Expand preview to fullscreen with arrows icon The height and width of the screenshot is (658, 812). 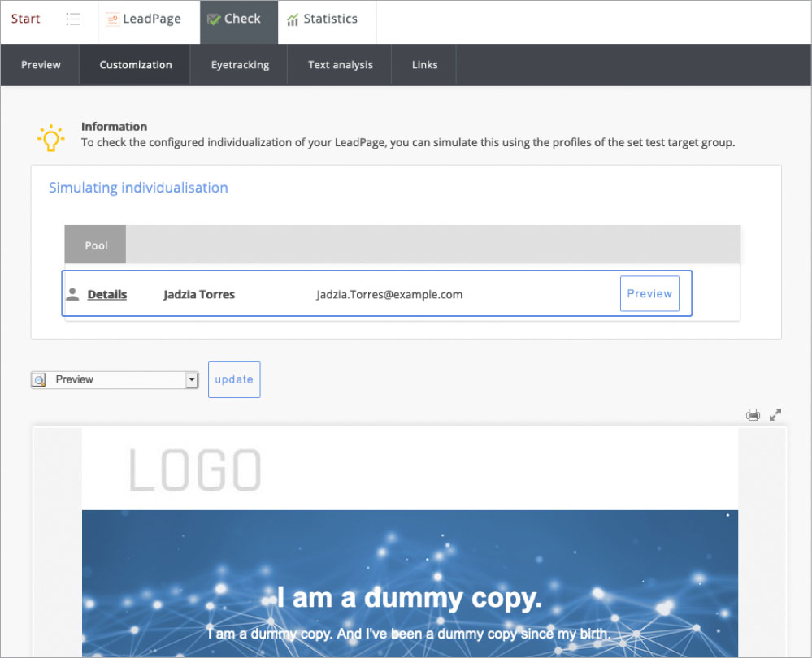coord(775,415)
